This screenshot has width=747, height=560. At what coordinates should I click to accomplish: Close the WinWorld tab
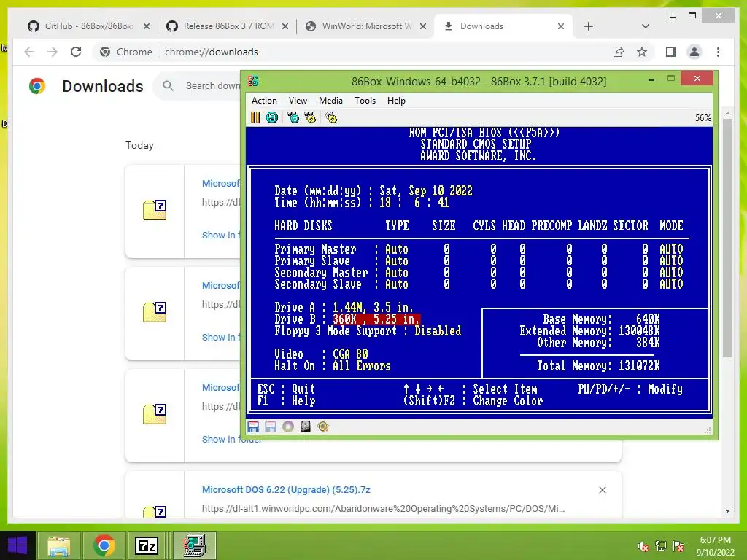click(x=422, y=26)
